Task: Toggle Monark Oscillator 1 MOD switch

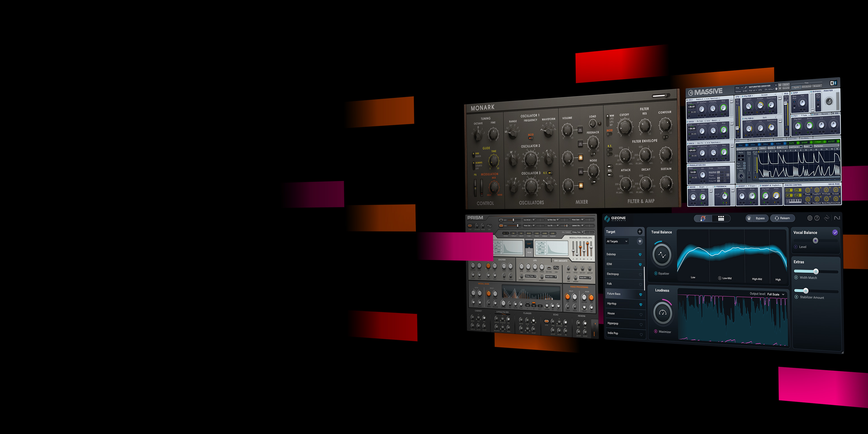Action: click(x=531, y=138)
